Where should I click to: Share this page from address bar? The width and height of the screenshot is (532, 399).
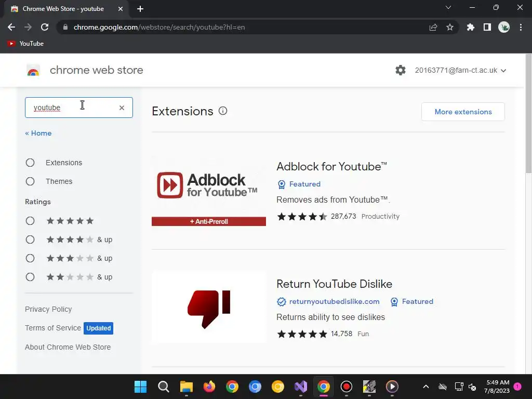click(433, 27)
